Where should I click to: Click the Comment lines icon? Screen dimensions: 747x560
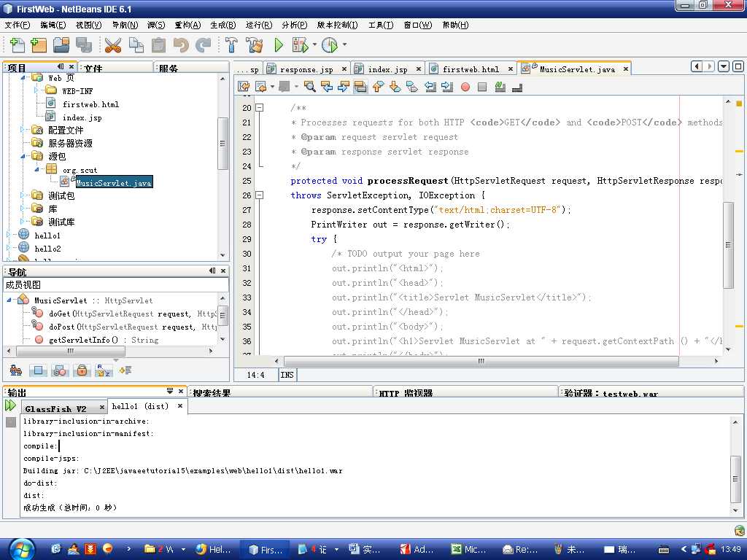500,87
